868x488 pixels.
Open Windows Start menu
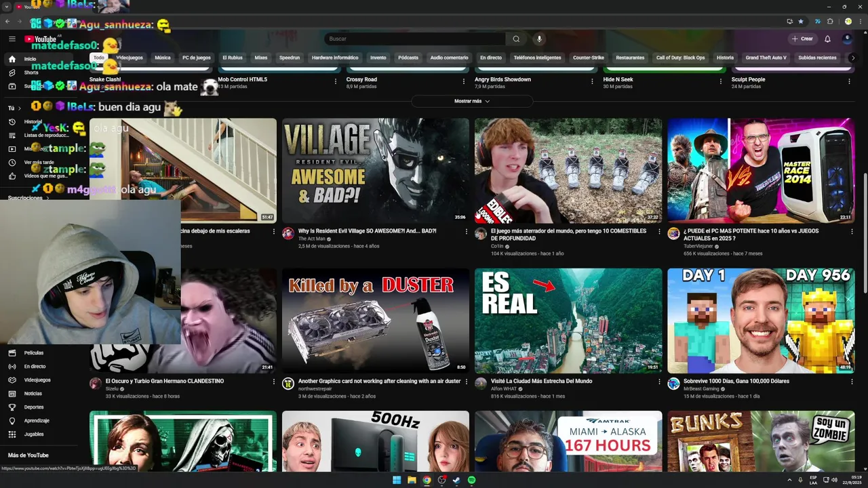(x=397, y=480)
